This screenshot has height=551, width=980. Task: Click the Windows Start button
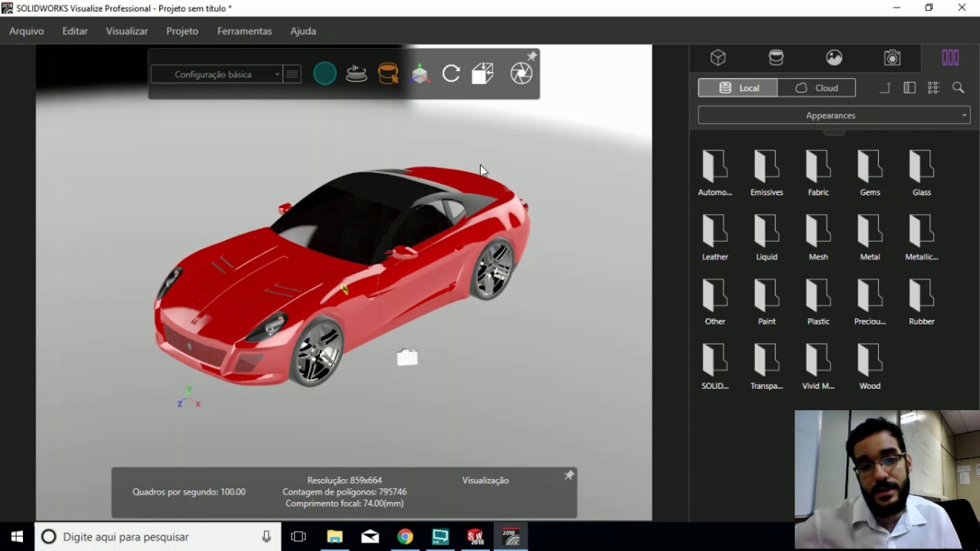(17, 536)
